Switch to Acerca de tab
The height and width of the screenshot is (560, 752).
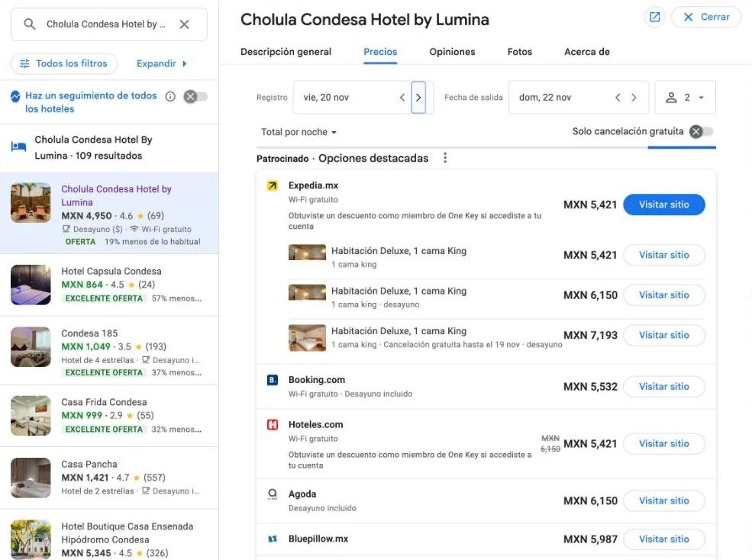[587, 52]
